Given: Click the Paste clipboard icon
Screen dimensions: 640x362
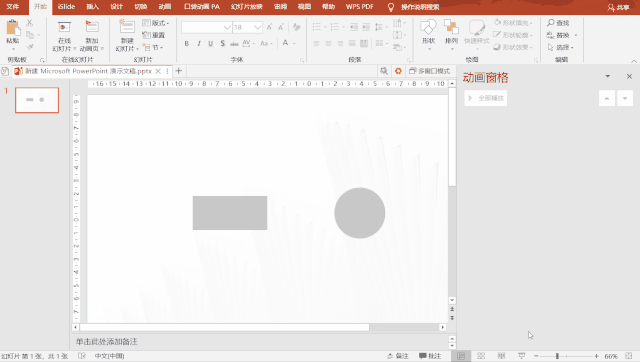Looking at the screenshot, I should (x=13, y=27).
